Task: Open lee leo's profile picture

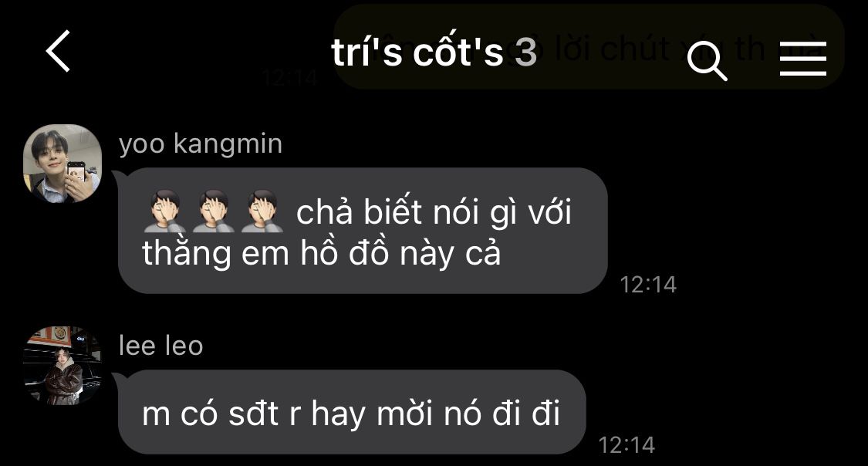Action: [x=62, y=366]
